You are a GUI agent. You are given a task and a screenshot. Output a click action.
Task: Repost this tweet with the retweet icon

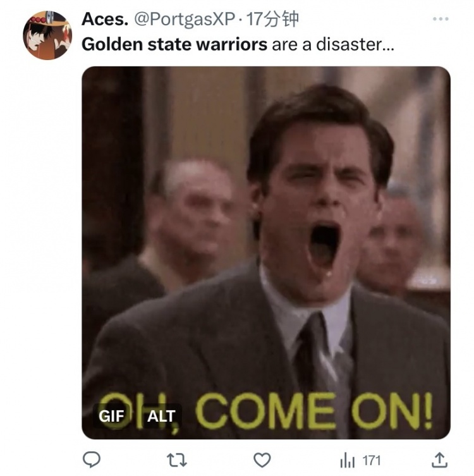pos(177,460)
